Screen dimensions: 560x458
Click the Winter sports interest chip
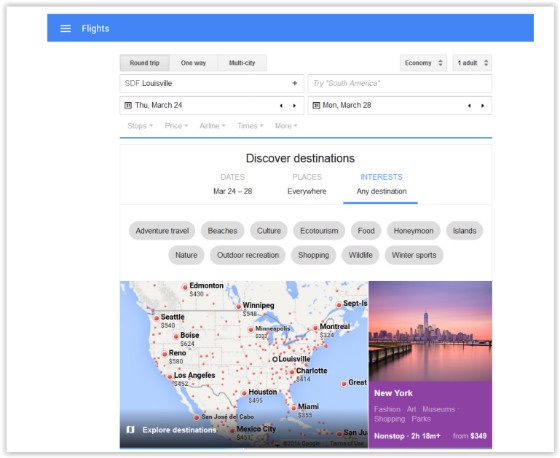click(414, 255)
